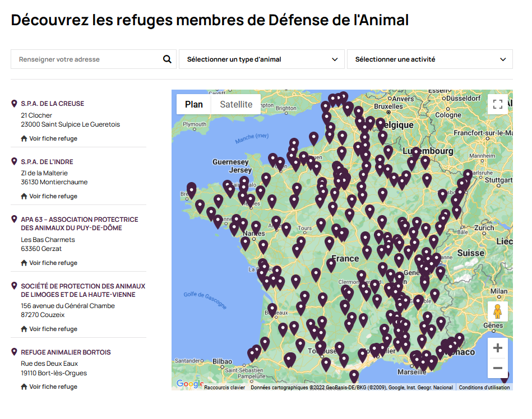This screenshot has width=532, height=419.
Task: Open the animal type dropdown
Action: coord(262,59)
